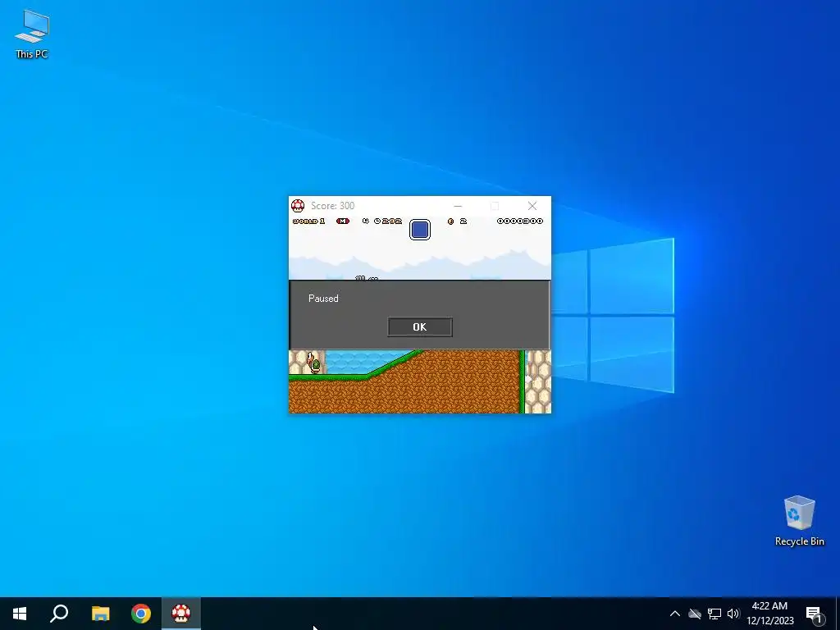840x630 pixels.
Task: Click the Koopa turtle character in the game
Action: [314, 363]
